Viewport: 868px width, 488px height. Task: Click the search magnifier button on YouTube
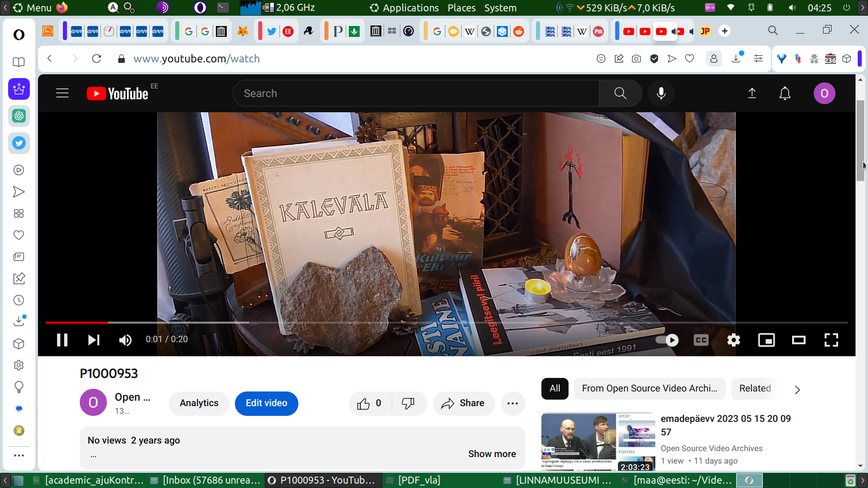click(x=620, y=93)
